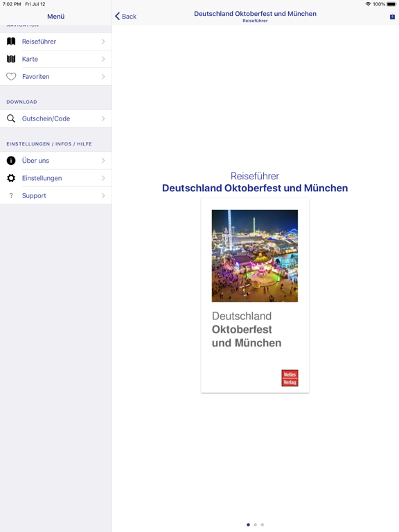Image resolution: width=399 pixels, height=532 pixels.
Task: Open Karte menu item
Action: tap(55, 59)
